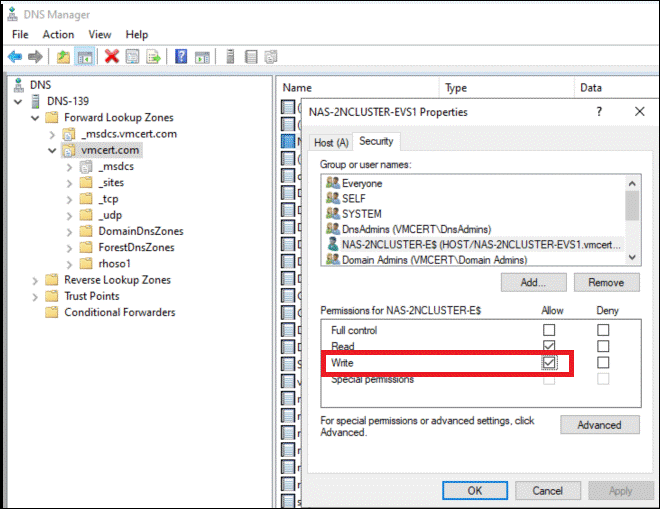660x509 pixels.
Task: Open the Help menu
Action: click(x=137, y=35)
